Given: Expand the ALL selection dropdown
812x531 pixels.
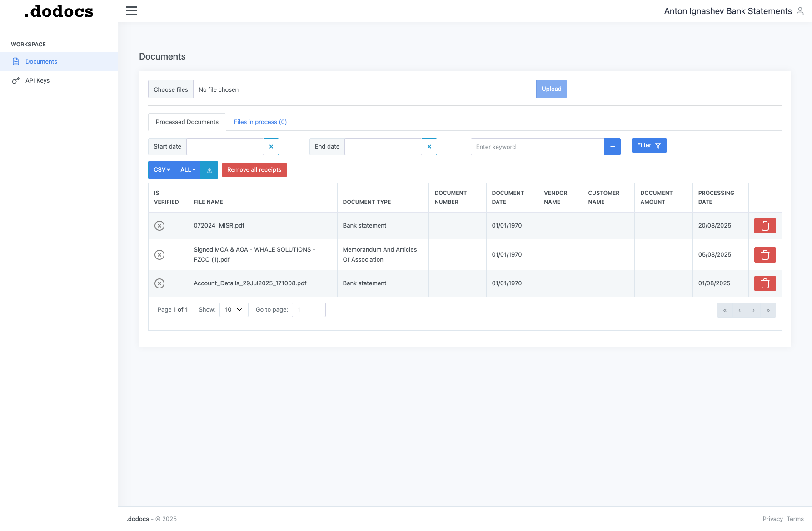Looking at the screenshot, I should (x=187, y=169).
